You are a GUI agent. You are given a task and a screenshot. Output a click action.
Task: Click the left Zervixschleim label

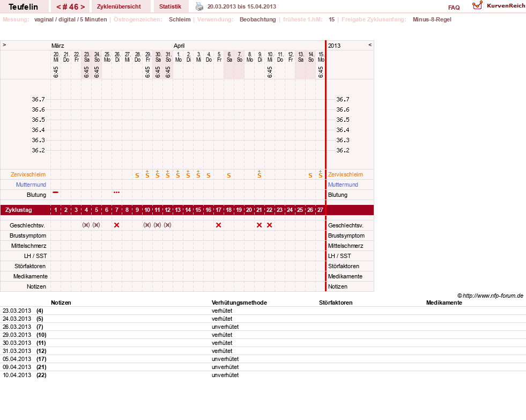[28, 174]
